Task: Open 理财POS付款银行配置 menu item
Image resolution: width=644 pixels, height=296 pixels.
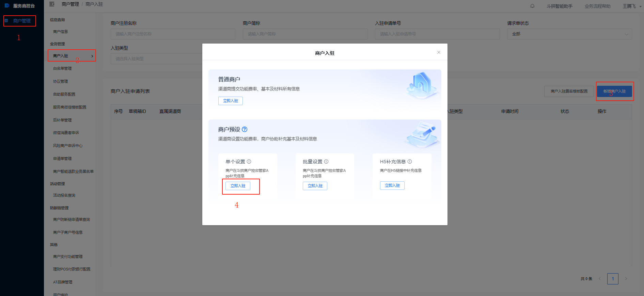Action: point(72,269)
